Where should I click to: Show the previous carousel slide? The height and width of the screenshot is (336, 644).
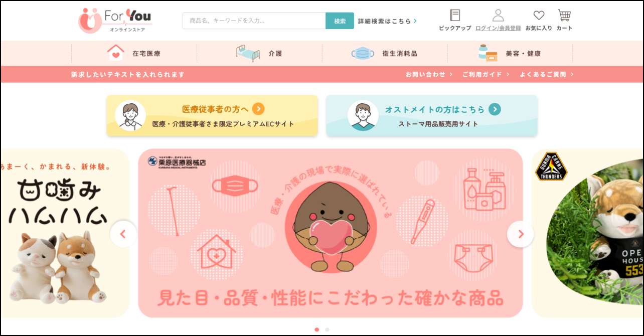pyautogui.click(x=123, y=234)
